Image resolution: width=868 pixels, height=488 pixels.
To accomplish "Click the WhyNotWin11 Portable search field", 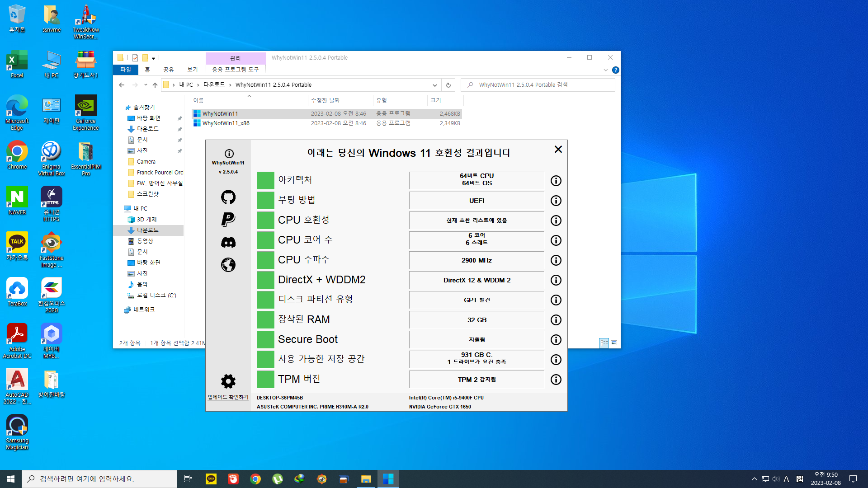I will [538, 85].
